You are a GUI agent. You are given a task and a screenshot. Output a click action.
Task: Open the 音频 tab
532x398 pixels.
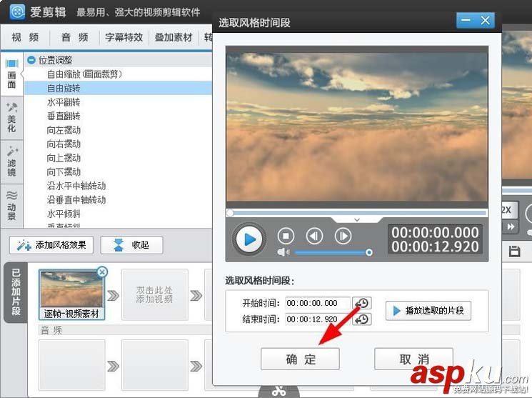[75, 37]
